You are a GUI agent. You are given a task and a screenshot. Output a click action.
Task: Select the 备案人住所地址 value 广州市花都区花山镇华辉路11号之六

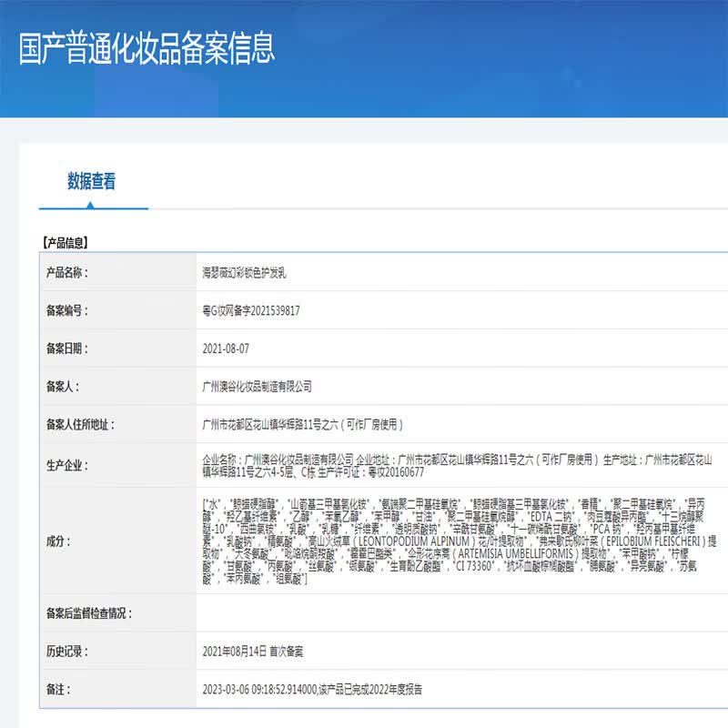[303, 424]
